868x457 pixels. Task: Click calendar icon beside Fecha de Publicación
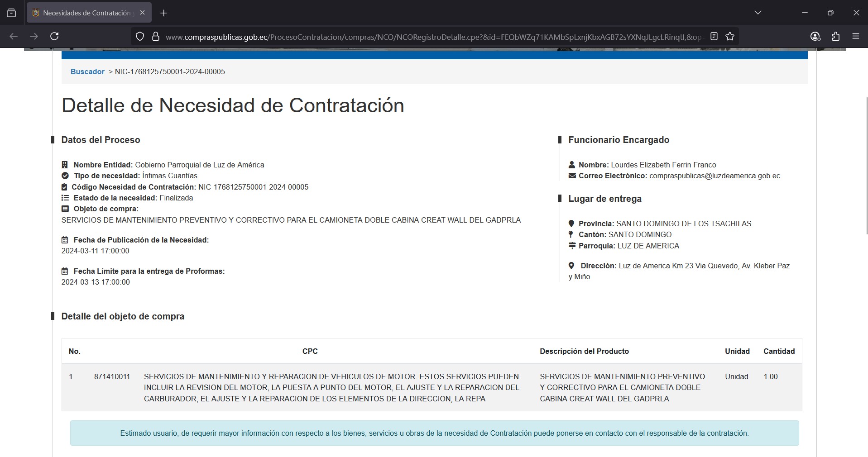[65, 240]
